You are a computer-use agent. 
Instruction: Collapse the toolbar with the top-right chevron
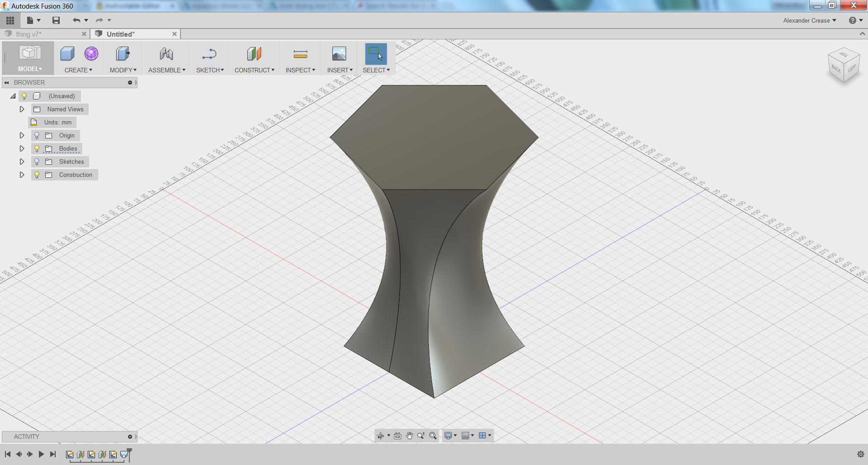pyautogui.click(x=862, y=34)
